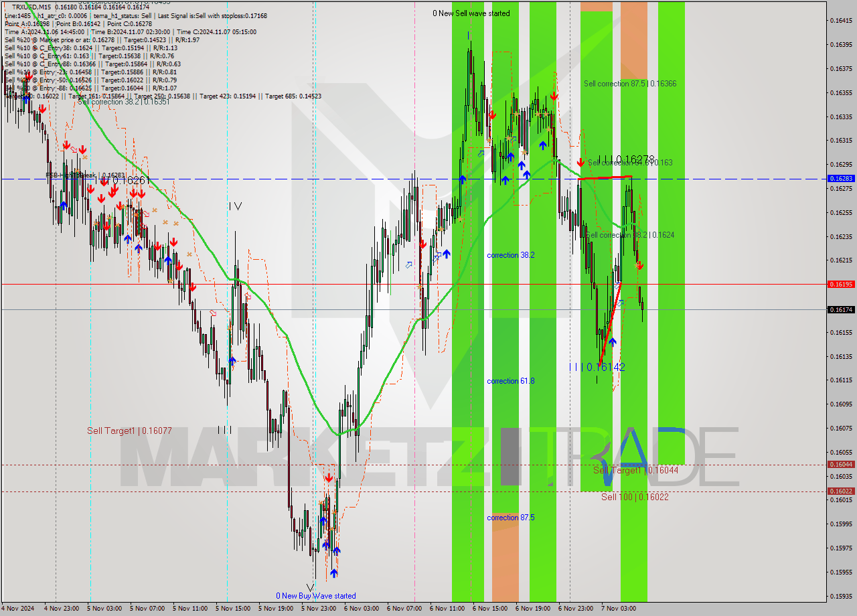Click the '| | | 0.16142' wave label

(597, 367)
